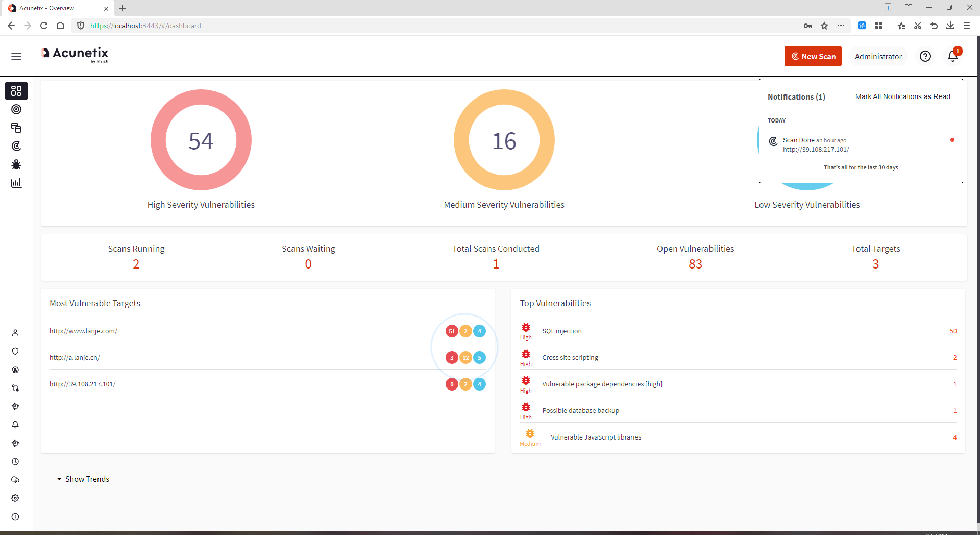Click the blue 4 low badge for 39.108.217.101
The height and width of the screenshot is (535, 980).
pos(479,384)
